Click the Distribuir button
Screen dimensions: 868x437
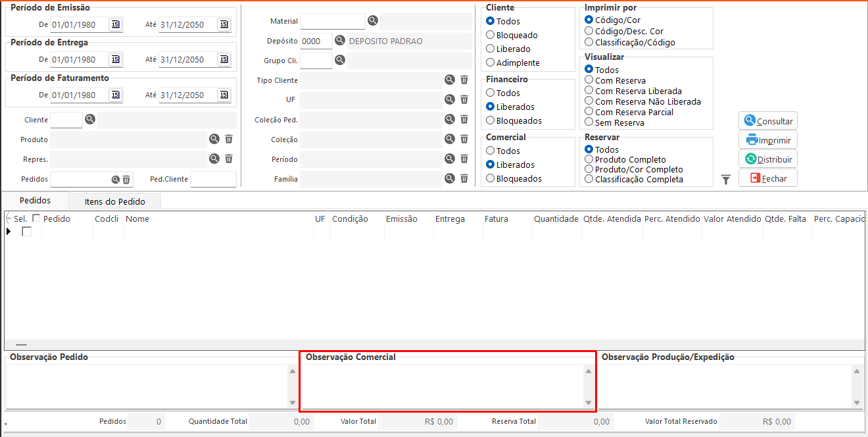tap(767, 159)
